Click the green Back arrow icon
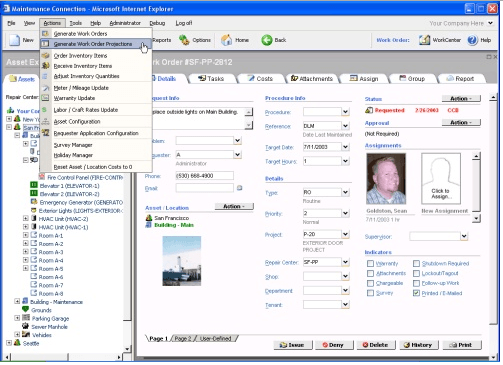This screenshot has width=503, height=365. tap(267, 40)
